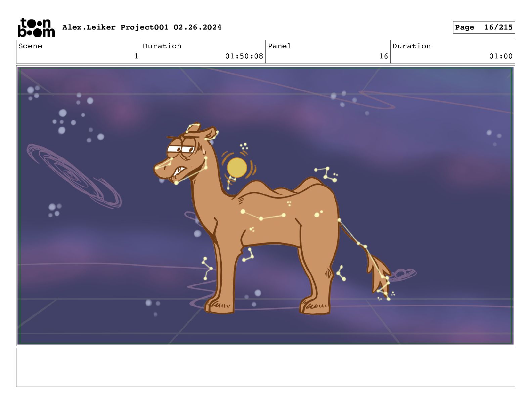This screenshot has height=411, width=532.
Task: Click the glowing yellow sun orb
Action: tap(237, 168)
